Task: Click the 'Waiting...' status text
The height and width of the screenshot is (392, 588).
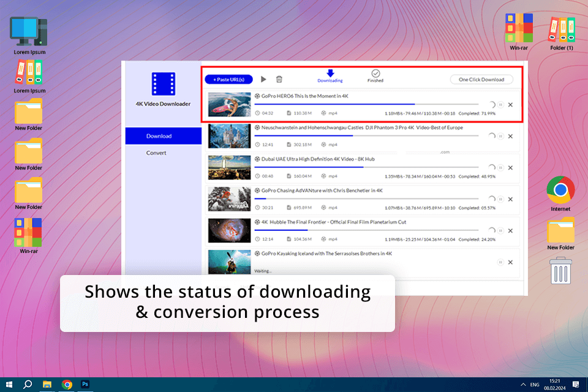Action: click(263, 271)
